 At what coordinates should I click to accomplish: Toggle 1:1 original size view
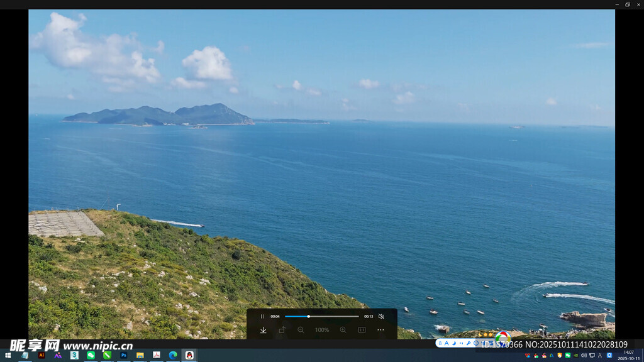coord(362,330)
